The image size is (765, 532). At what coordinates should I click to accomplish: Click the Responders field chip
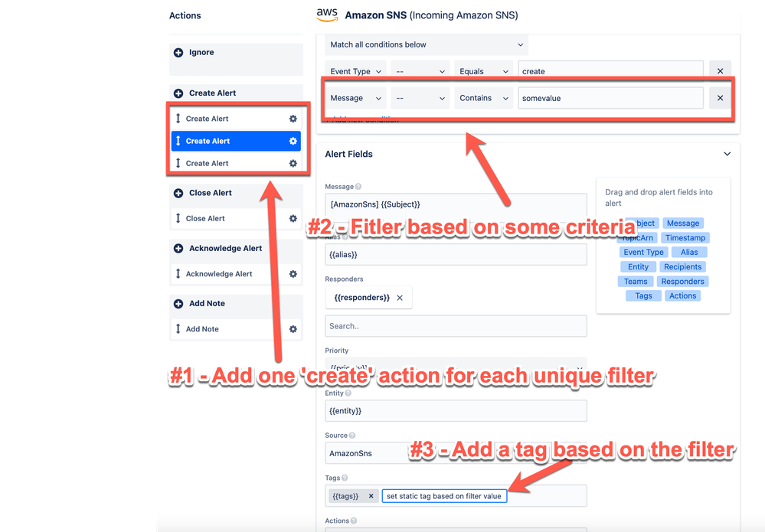pos(682,282)
